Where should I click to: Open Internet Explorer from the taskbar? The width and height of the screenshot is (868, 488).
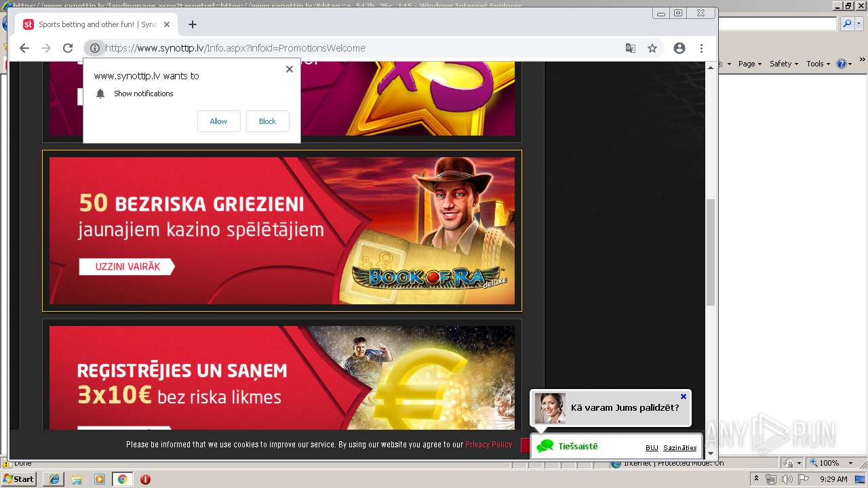54,479
